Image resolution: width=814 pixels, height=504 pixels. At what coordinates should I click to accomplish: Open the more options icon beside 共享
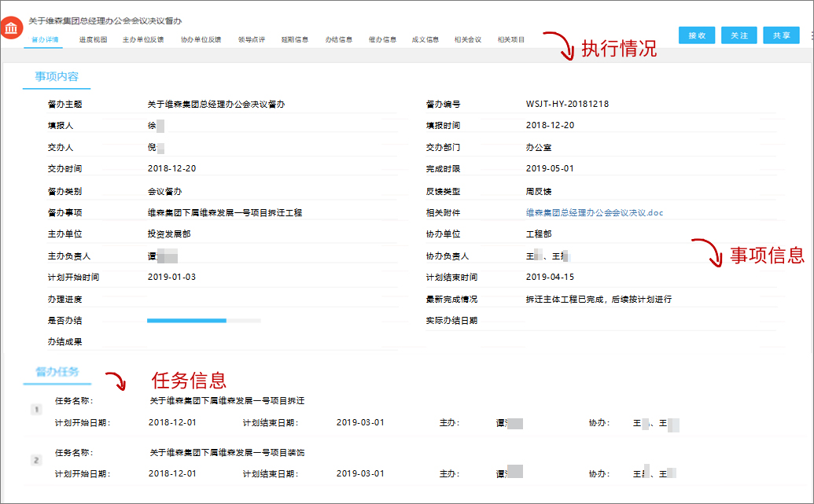point(812,35)
